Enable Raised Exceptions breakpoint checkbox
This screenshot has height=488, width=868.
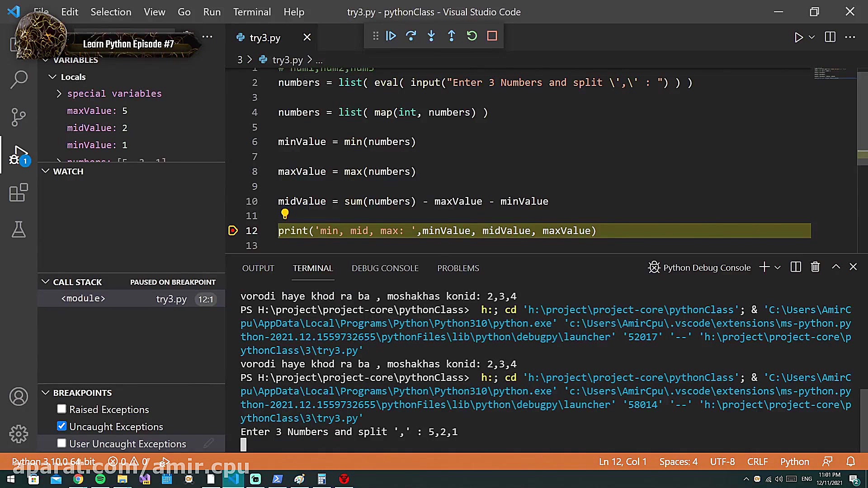click(62, 409)
